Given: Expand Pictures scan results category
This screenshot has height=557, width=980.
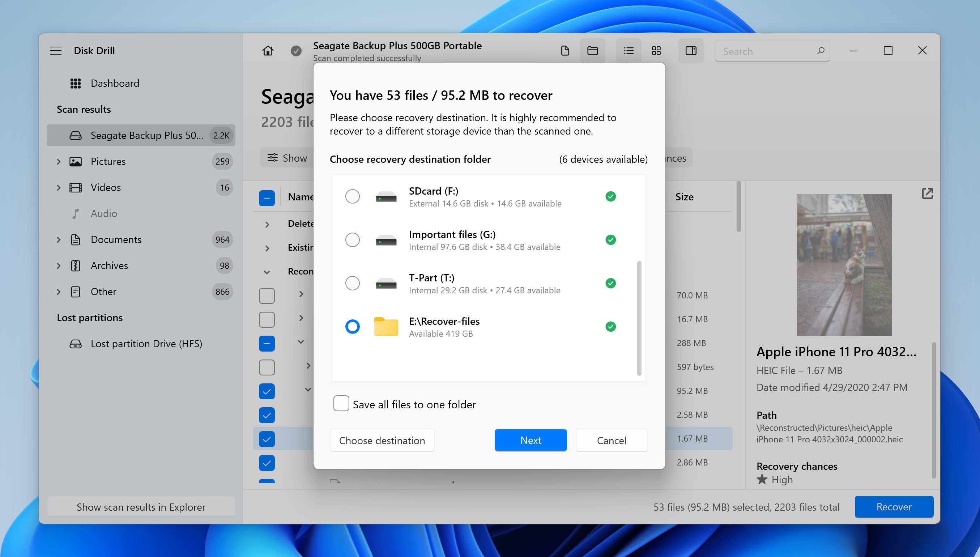Looking at the screenshot, I should pos(60,161).
